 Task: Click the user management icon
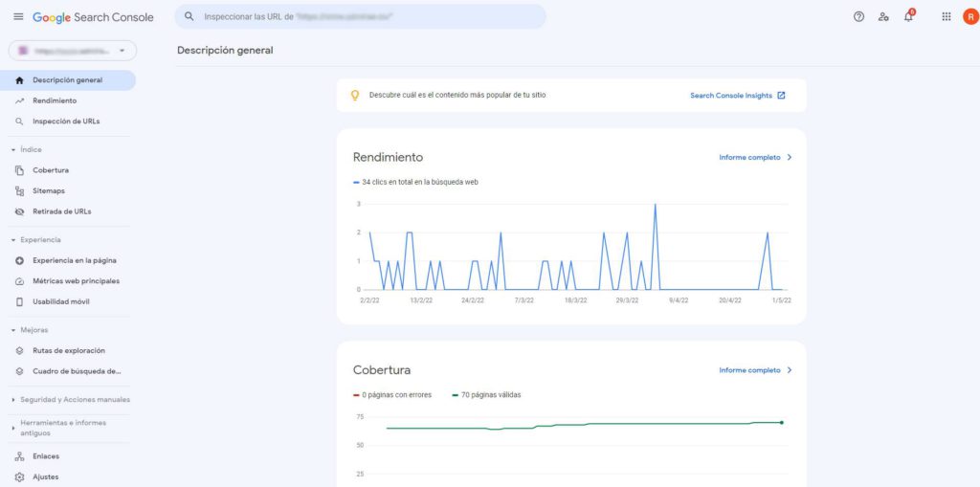click(883, 17)
